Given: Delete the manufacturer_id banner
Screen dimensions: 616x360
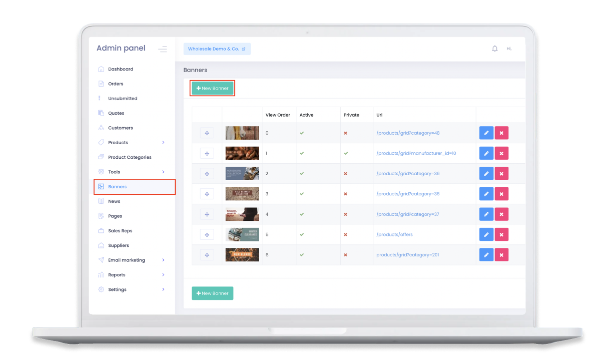Looking at the screenshot, I should [501, 153].
